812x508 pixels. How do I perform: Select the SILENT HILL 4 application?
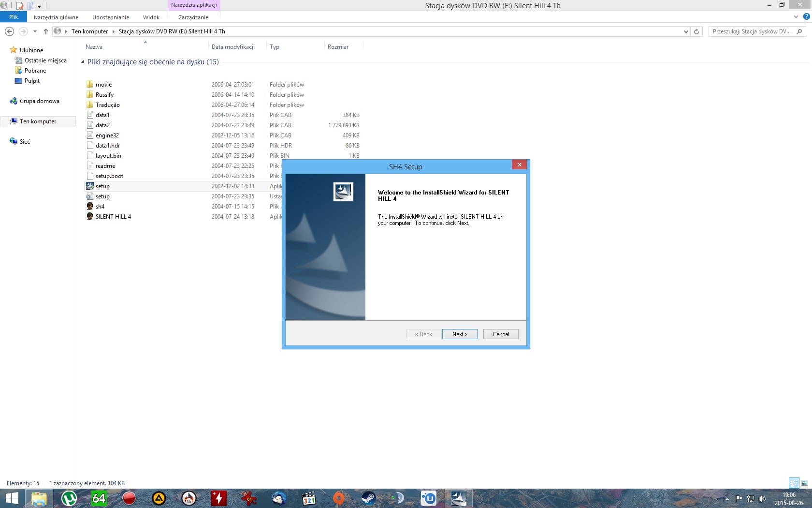tap(113, 217)
